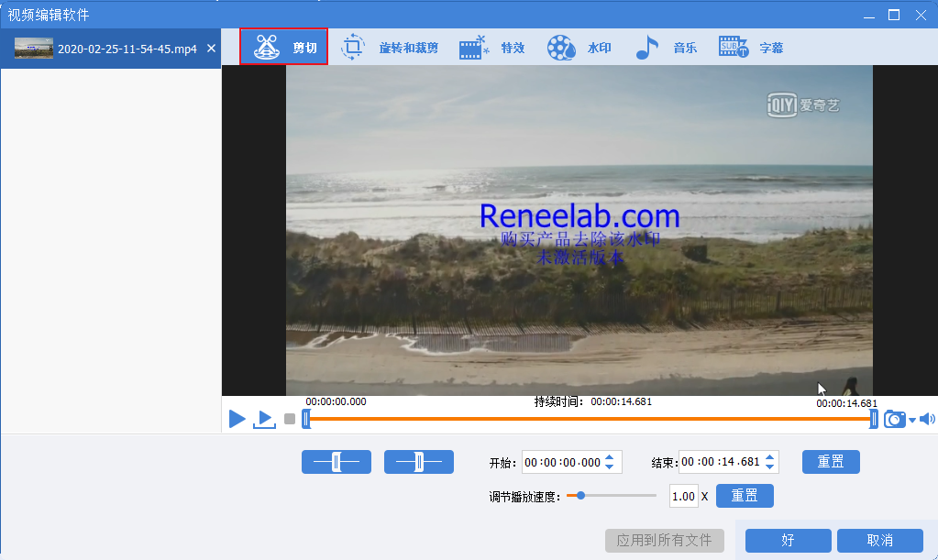Click the 持续时间 duration value 00:00:14.681
The width and height of the screenshot is (938, 560).
pos(621,401)
